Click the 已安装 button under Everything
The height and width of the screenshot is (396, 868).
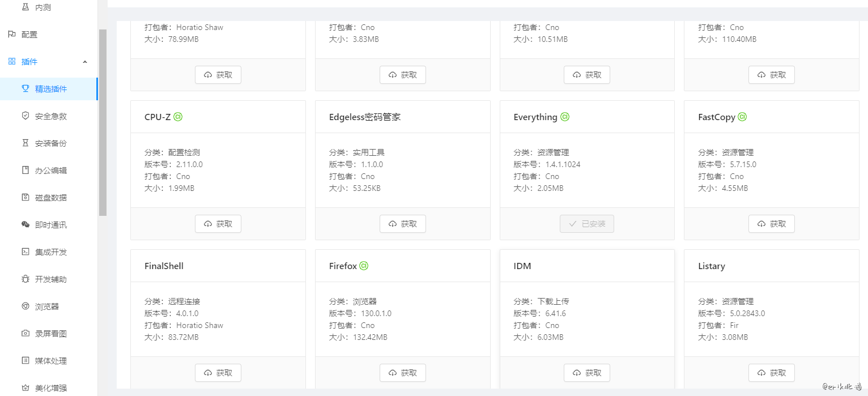tap(586, 224)
